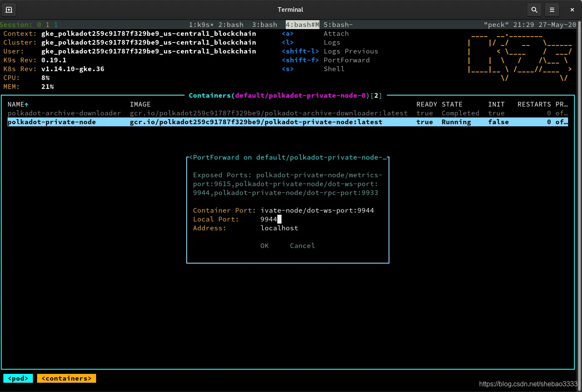Screen dimensions: 582x392
Task: Click the IMAGE column header
Action: click(140, 104)
